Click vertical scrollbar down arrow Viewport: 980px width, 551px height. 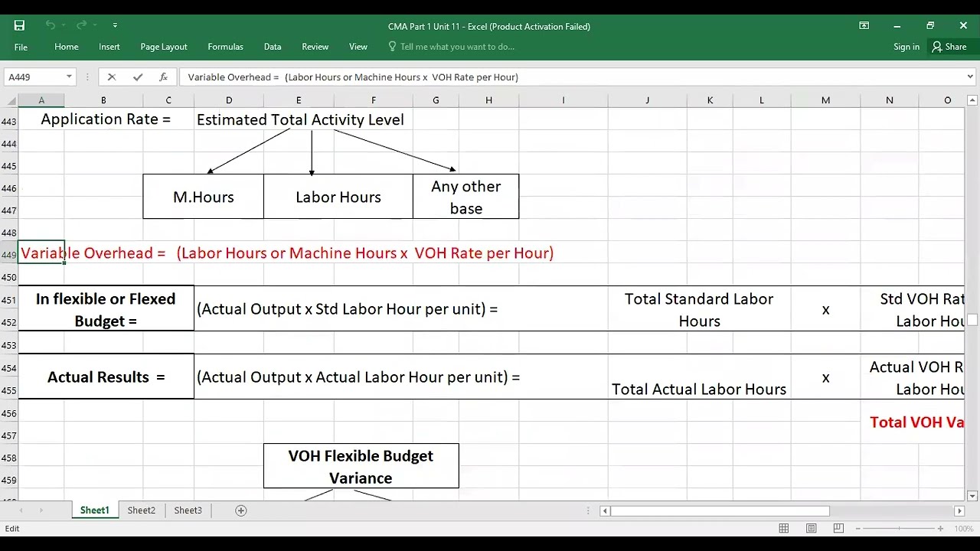[972, 496]
